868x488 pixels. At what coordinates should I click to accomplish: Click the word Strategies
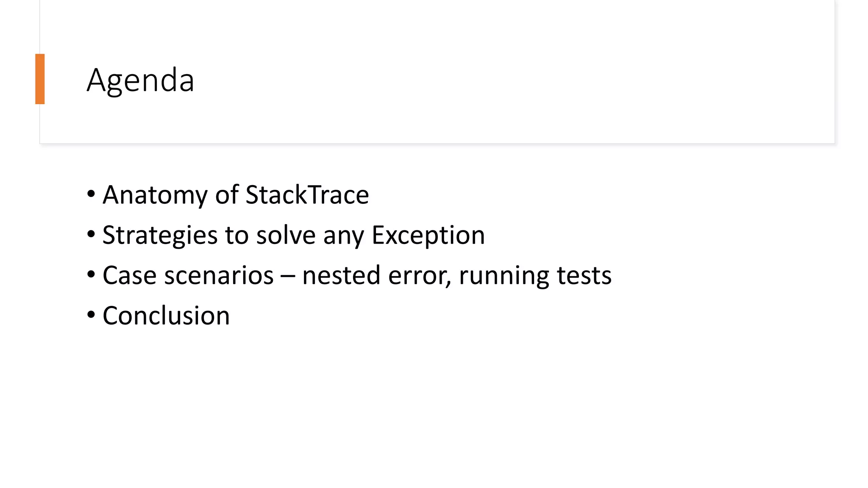click(x=160, y=236)
